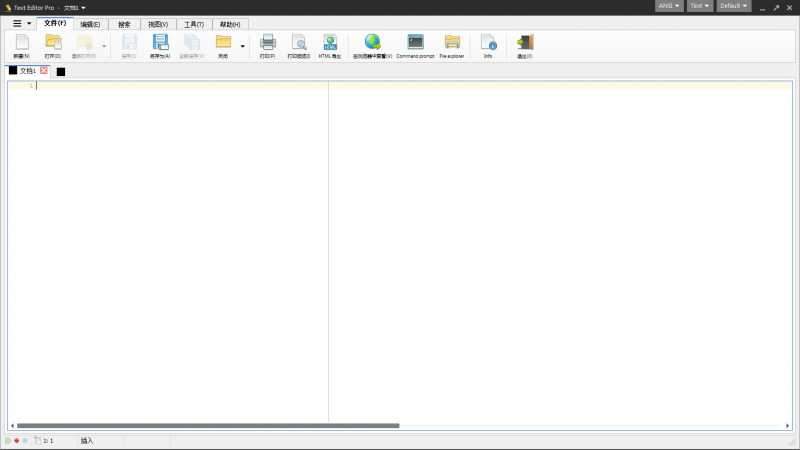800x450 pixels.
Task: Click the Close document yellow folder icon
Action: (223, 42)
